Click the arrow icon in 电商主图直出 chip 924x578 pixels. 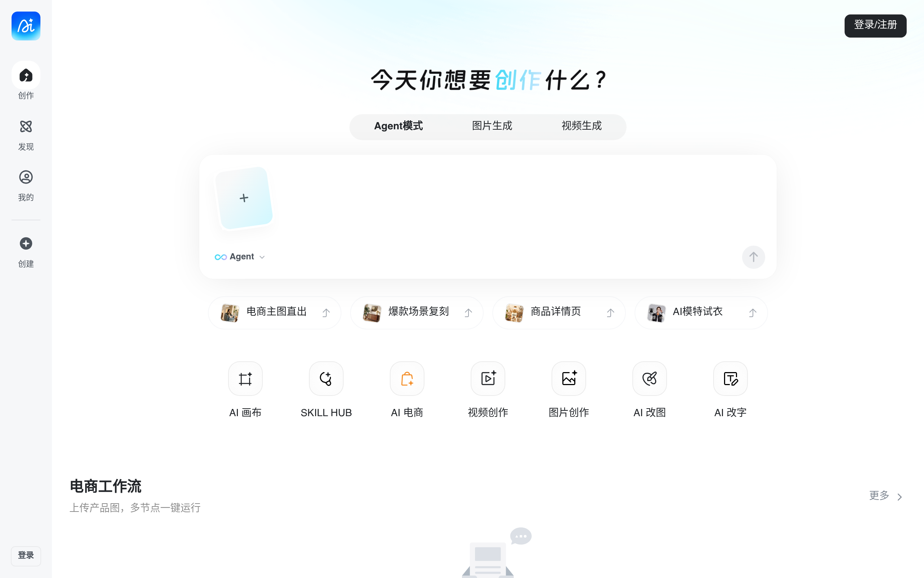click(x=326, y=313)
